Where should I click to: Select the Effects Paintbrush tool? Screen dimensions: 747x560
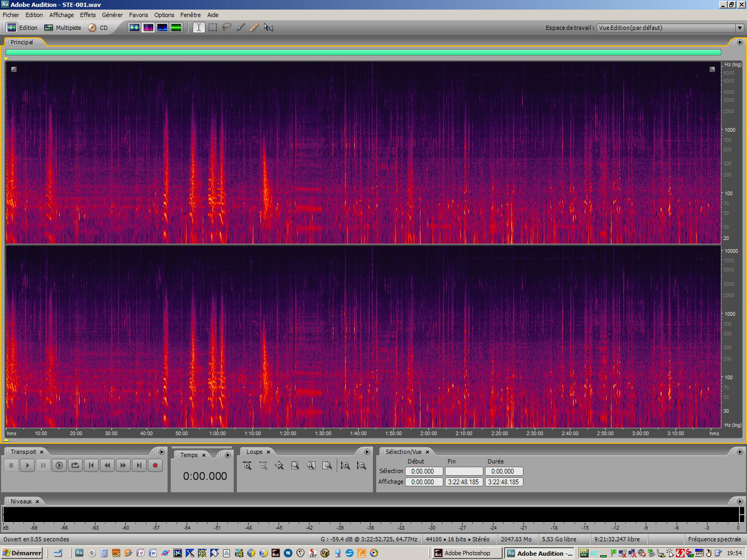(241, 27)
